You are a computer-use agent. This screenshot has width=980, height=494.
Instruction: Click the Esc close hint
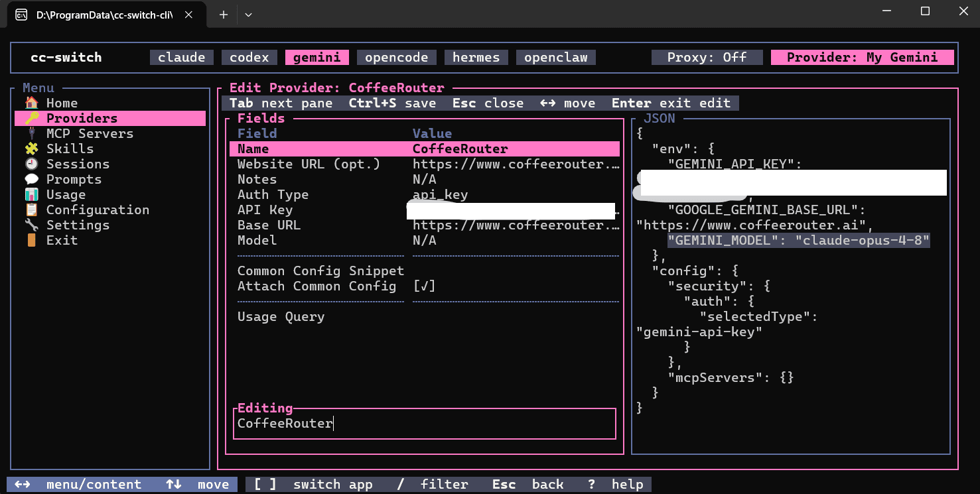[x=488, y=103]
